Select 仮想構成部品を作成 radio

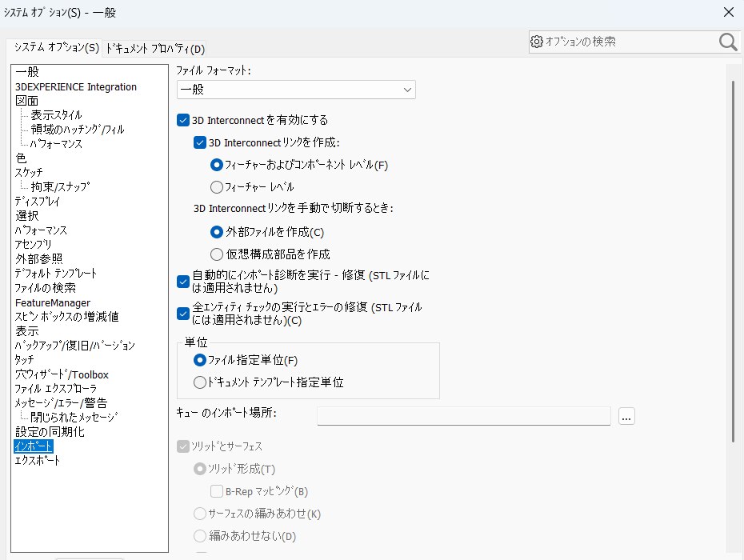click(x=216, y=254)
